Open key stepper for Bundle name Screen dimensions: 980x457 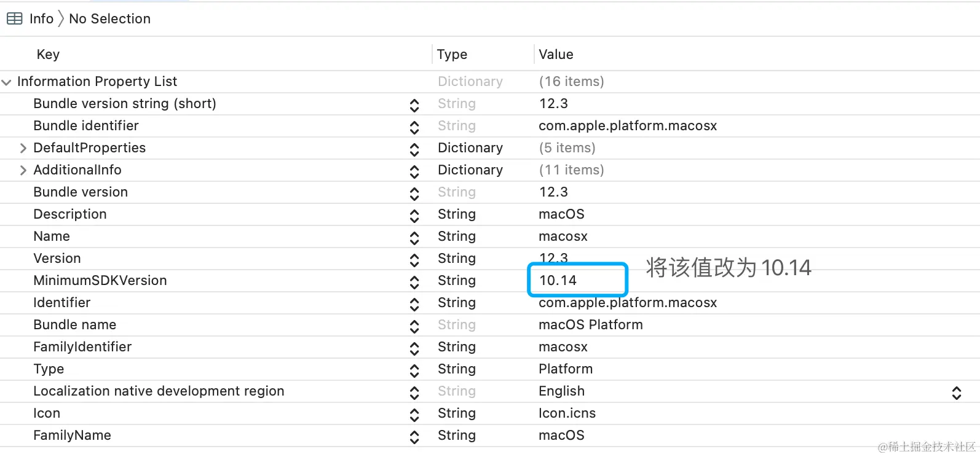414,326
